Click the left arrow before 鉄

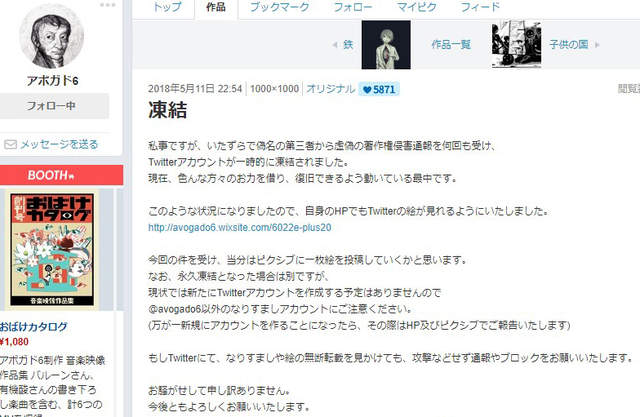[x=335, y=45]
